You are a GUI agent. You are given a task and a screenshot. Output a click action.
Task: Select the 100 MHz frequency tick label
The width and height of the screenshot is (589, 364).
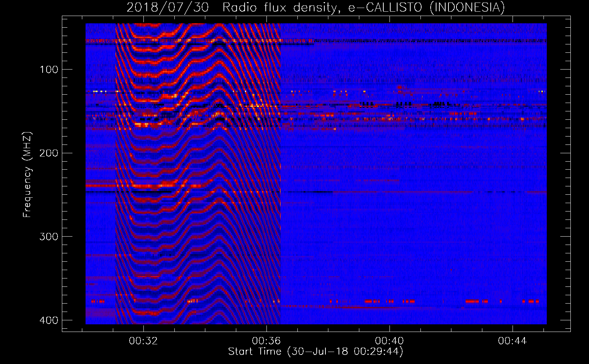(49, 70)
